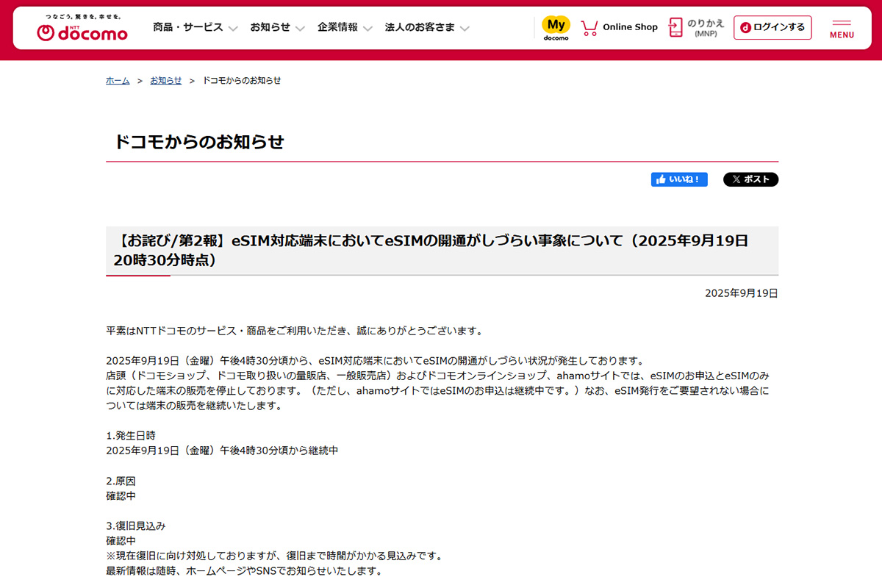This screenshot has height=588, width=882.
Task: Expand the 法人のお客さま chevron
Action: click(465, 29)
